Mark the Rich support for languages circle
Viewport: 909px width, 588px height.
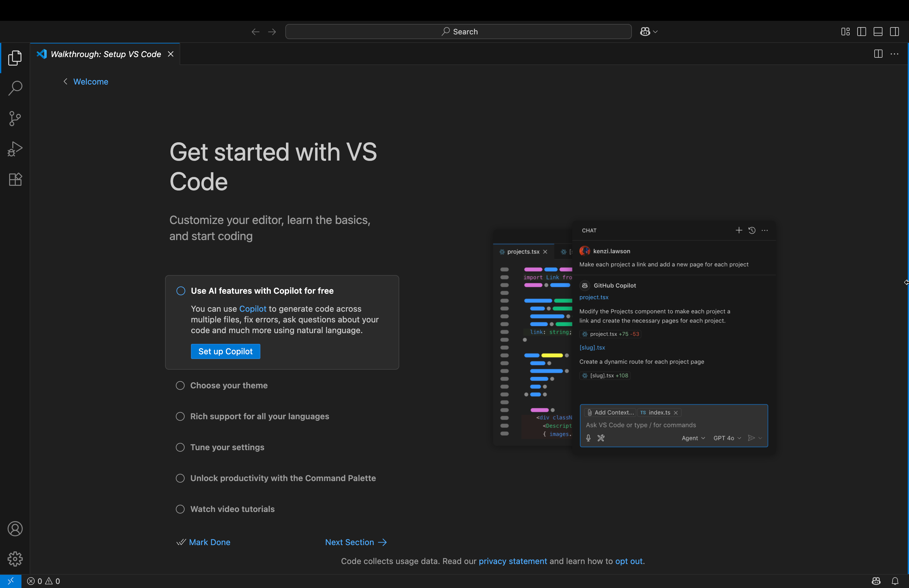point(180,417)
